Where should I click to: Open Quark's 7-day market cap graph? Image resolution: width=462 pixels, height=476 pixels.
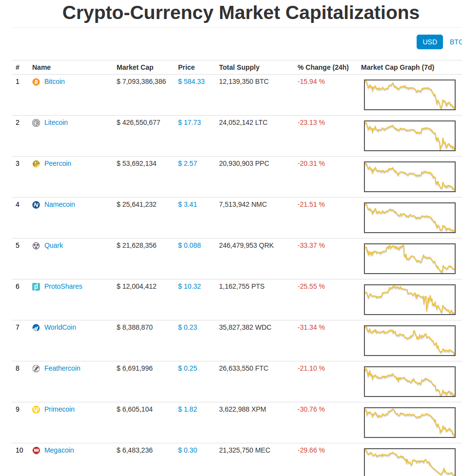(409, 258)
